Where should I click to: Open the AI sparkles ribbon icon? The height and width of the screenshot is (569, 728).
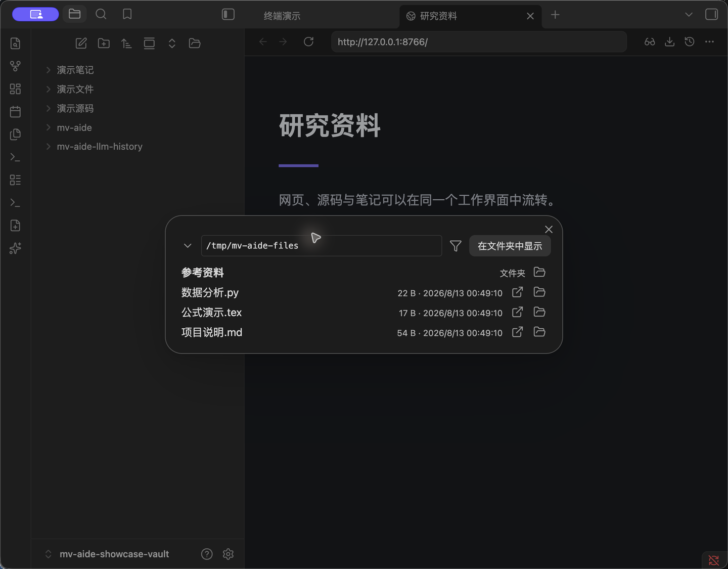tap(15, 248)
